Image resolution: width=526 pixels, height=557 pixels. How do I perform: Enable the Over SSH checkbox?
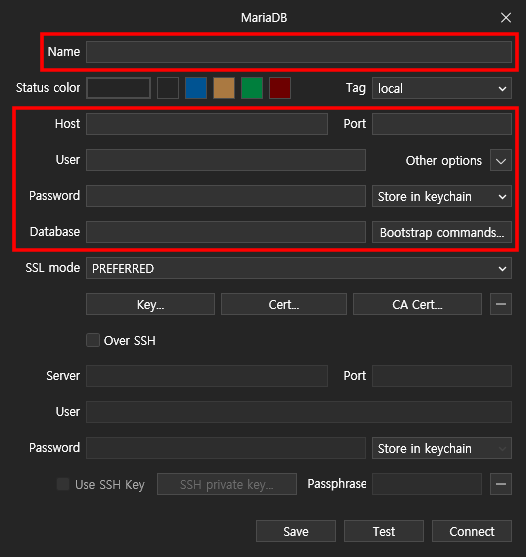93,340
